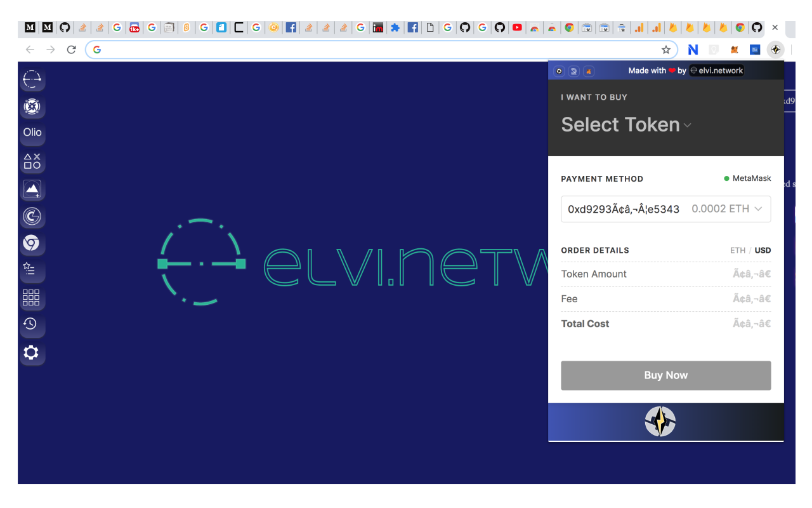The image size is (812, 508).
Task: Click the 0.0002 ETH balance text
Action: 721,209
